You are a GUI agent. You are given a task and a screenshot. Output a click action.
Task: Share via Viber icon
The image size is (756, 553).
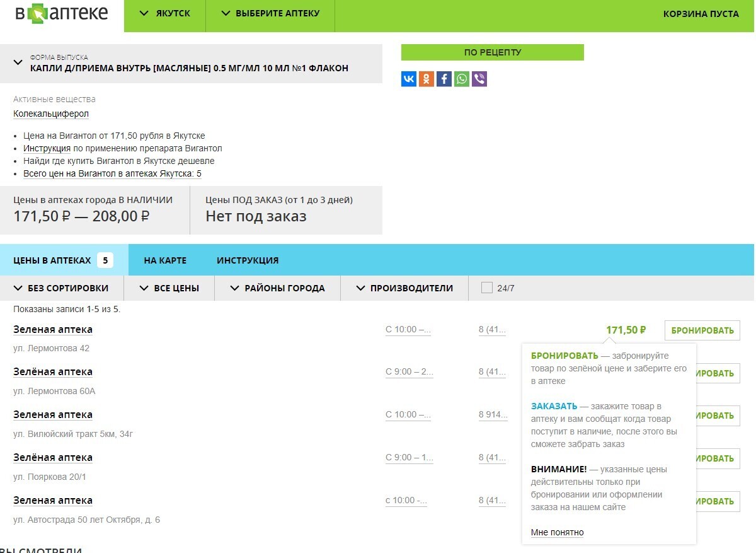tap(479, 79)
